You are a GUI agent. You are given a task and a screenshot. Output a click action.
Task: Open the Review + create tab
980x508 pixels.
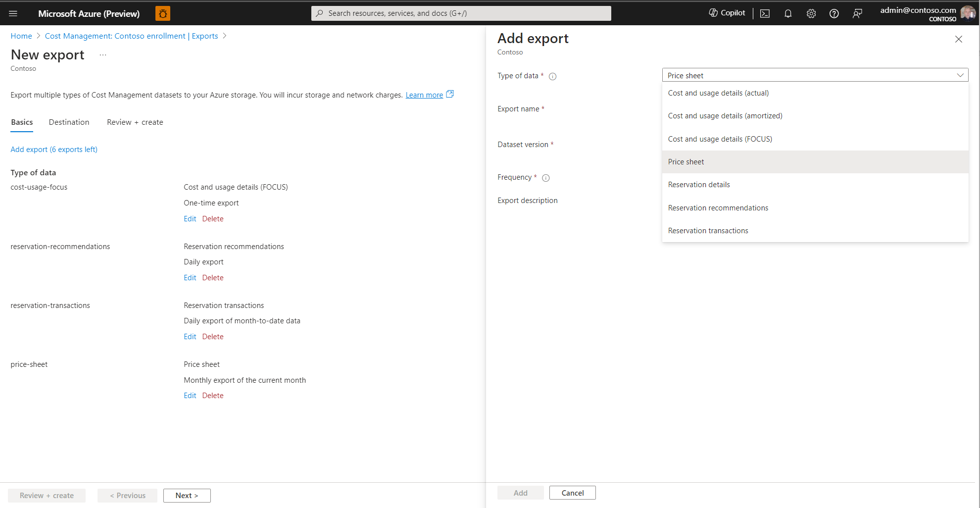coord(135,122)
